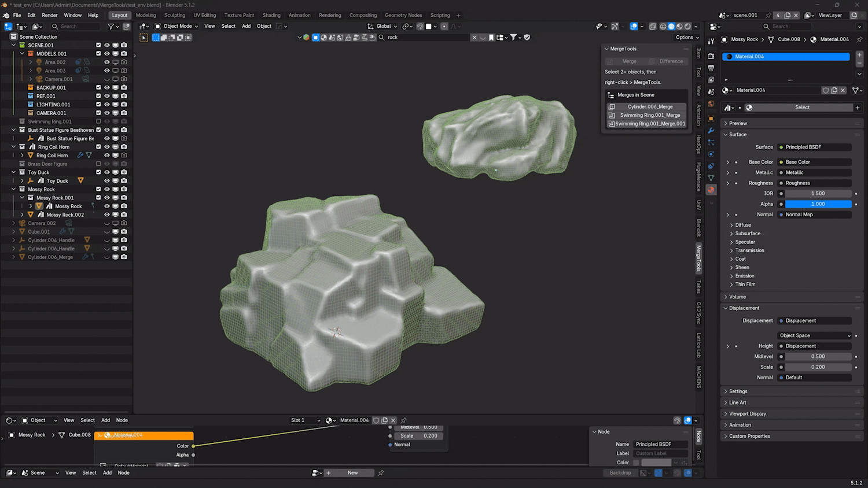Image resolution: width=868 pixels, height=488 pixels.
Task: Uncheck the BACKUP.001 collection checkbox
Action: tap(98, 88)
